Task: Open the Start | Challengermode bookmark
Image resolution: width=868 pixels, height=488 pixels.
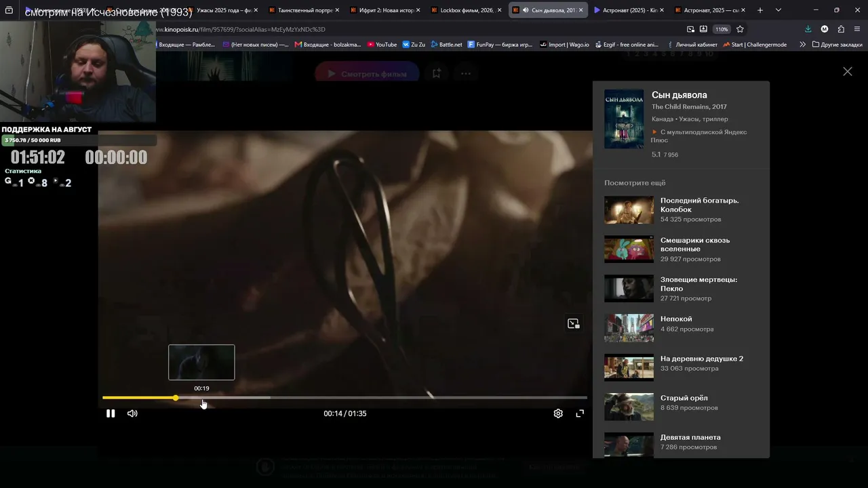Action: [x=755, y=45]
